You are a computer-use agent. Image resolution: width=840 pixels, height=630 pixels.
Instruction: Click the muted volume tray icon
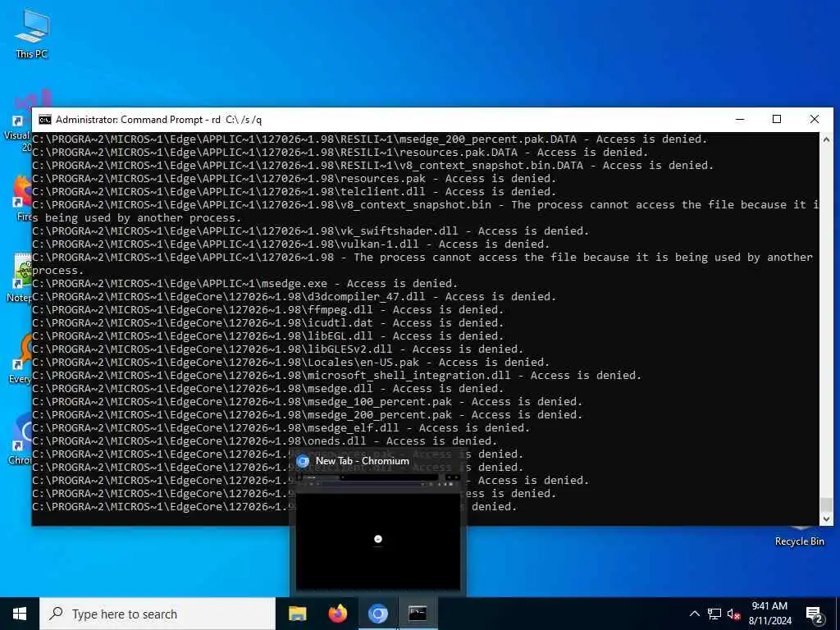pos(734,614)
